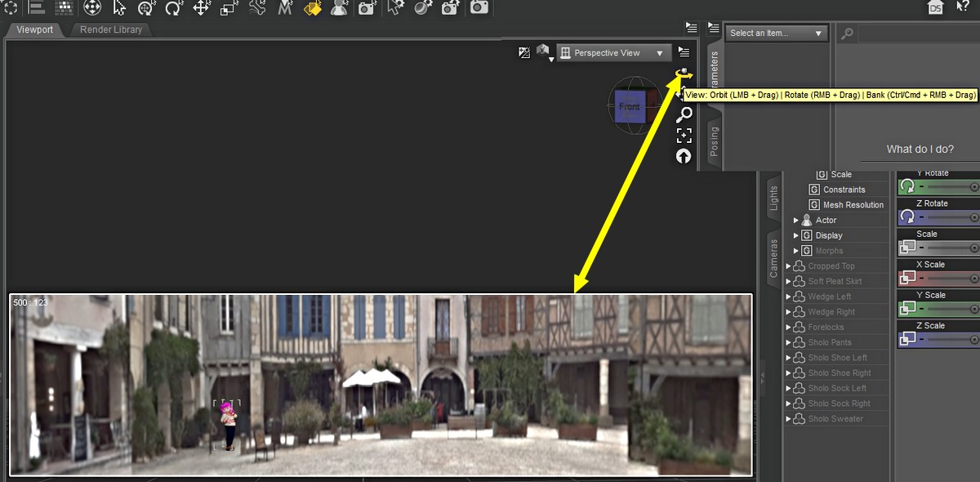Switch to the Viewport tab
The height and width of the screenshot is (482, 980).
pyautogui.click(x=35, y=29)
